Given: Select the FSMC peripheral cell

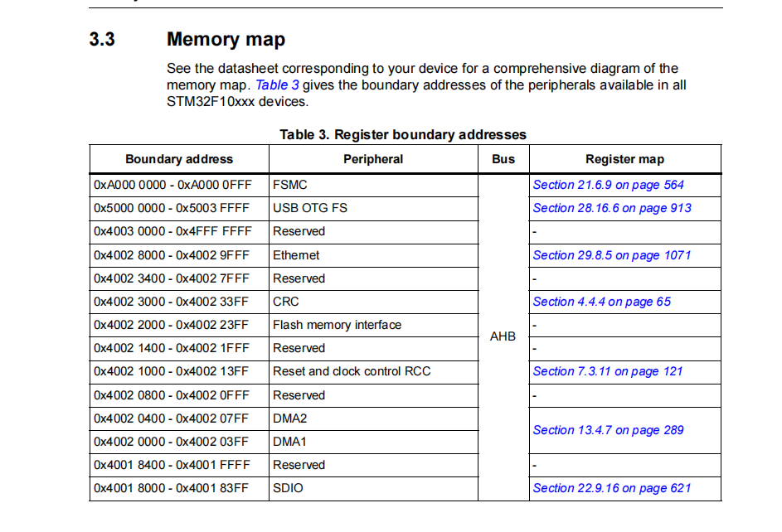Looking at the screenshot, I should coord(373,186).
